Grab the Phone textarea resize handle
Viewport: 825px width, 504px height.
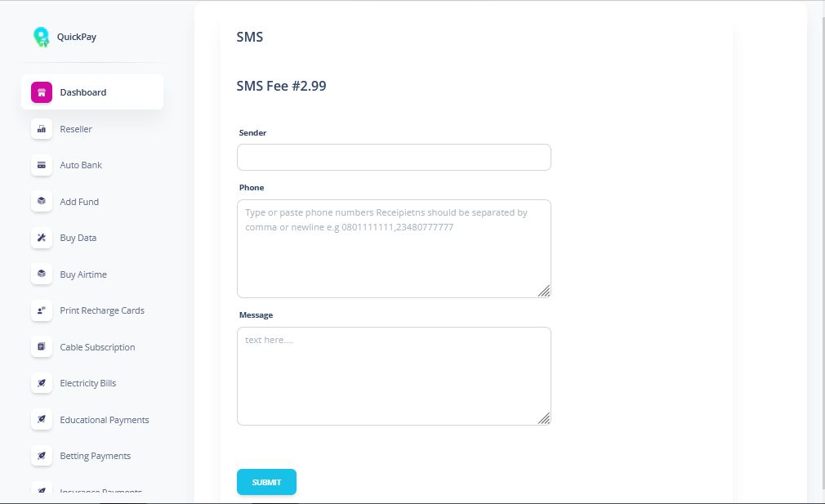click(544, 291)
